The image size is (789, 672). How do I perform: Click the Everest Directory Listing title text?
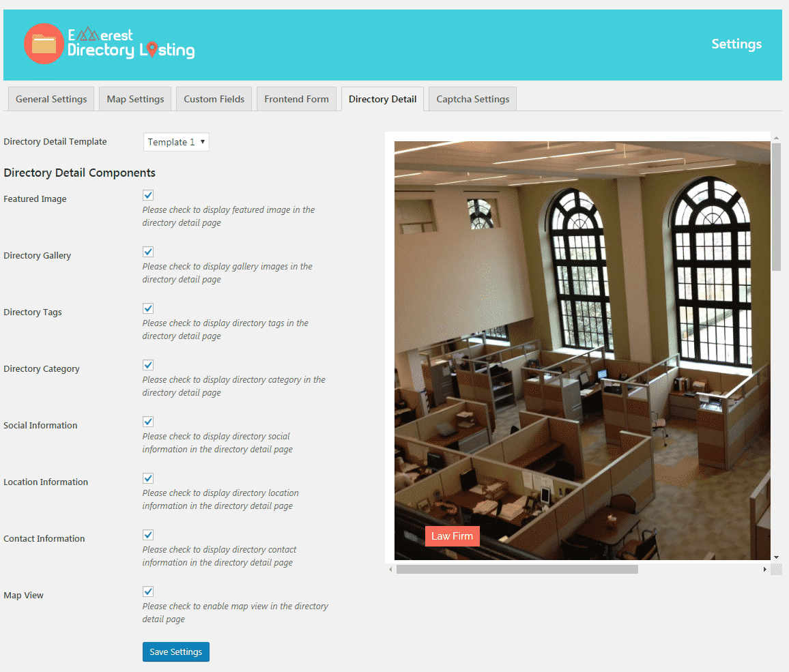pyautogui.click(x=131, y=43)
